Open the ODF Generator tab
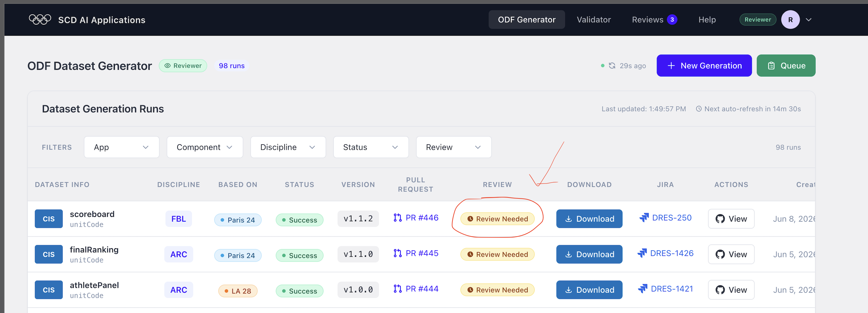Screen dimensions: 868x313 click(x=527, y=19)
